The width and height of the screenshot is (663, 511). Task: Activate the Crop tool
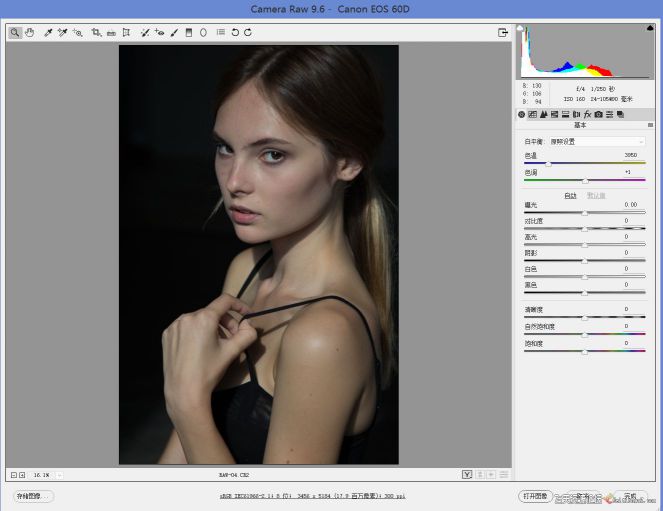pyautogui.click(x=96, y=32)
